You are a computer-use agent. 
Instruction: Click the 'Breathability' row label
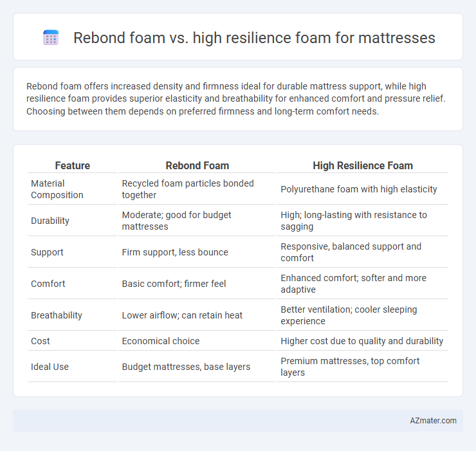point(56,315)
